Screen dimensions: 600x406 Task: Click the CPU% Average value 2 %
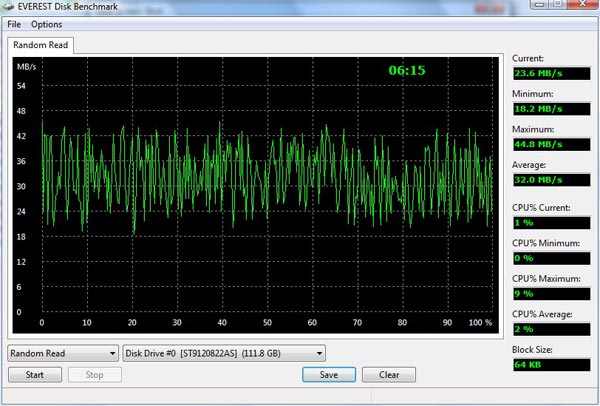click(551, 329)
